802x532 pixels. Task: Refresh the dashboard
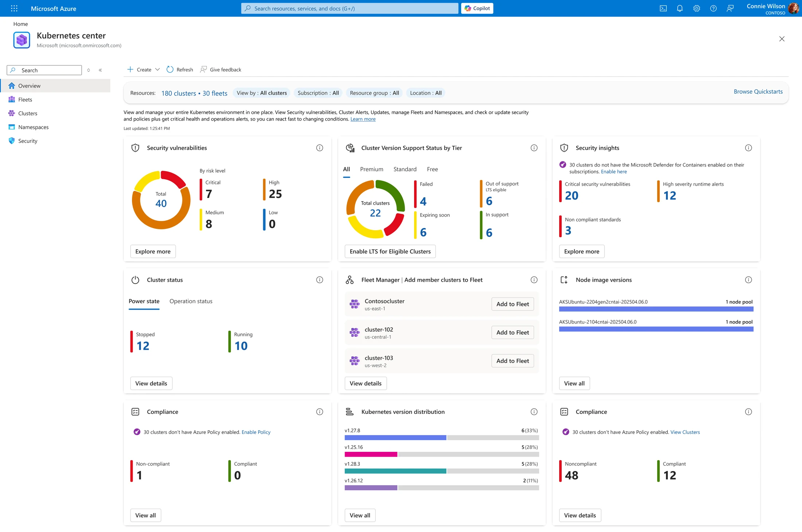[x=180, y=70]
